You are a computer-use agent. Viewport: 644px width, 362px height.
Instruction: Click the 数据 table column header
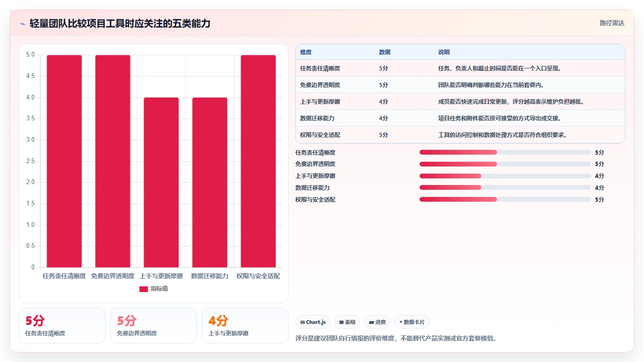(385, 52)
